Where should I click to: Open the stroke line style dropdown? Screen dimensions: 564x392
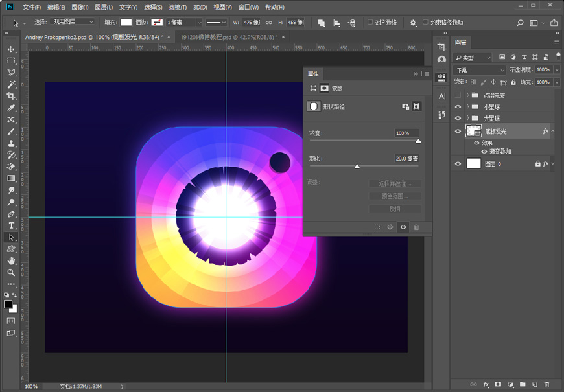click(x=216, y=22)
